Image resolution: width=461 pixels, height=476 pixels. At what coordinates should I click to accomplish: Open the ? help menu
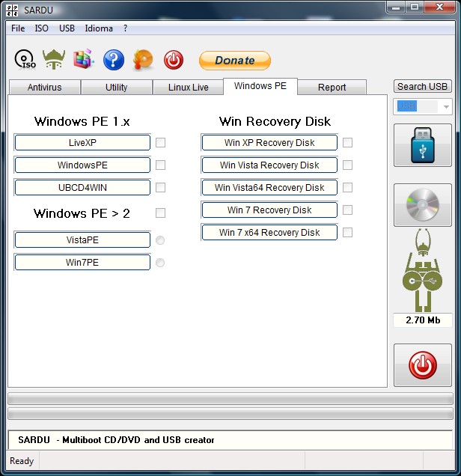[x=125, y=28]
